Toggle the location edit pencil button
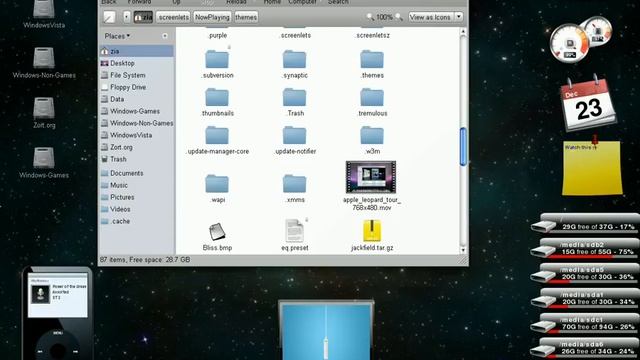This screenshot has height=360, width=640. (x=109, y=17)
